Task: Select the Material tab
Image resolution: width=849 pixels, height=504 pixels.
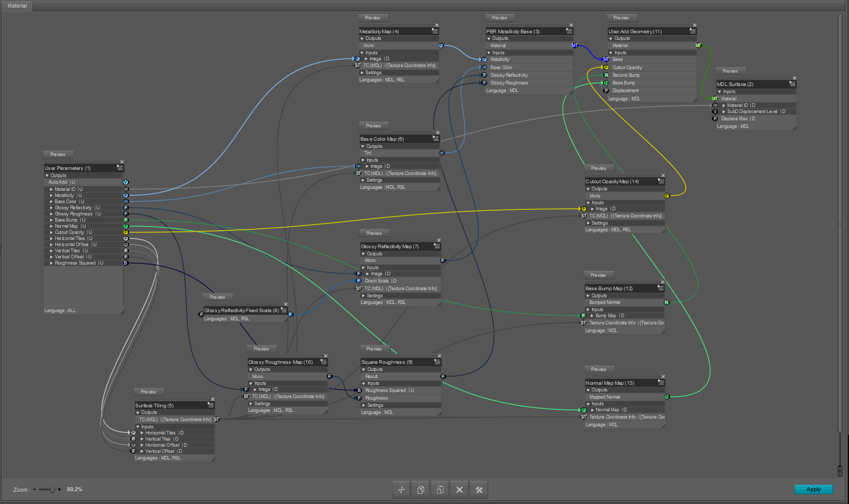Action: 17,6
